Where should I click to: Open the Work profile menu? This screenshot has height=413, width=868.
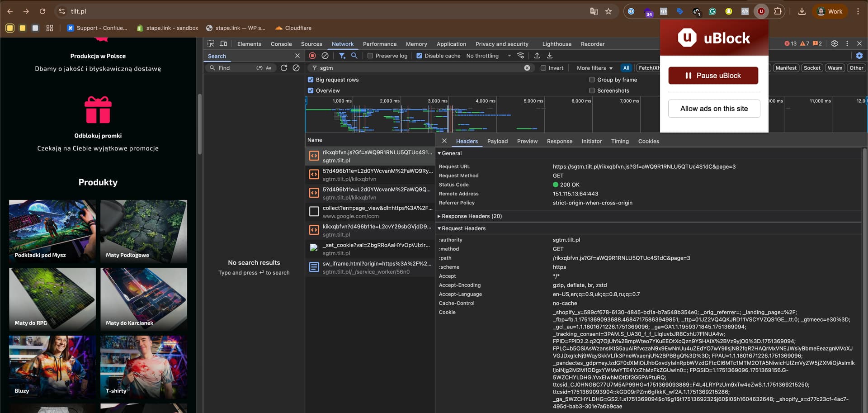830,11
